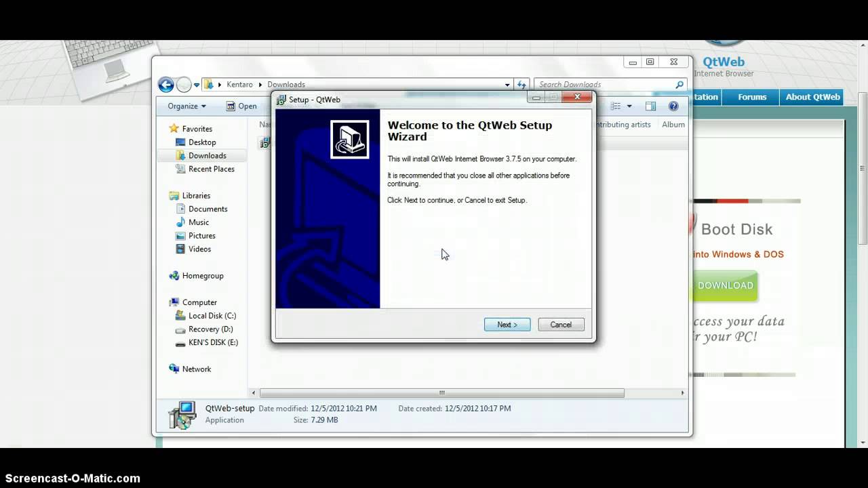868x488 pixels.
Task: Click the KEN'S DISK (E:) drive icon
Action: tap(180, 343)
